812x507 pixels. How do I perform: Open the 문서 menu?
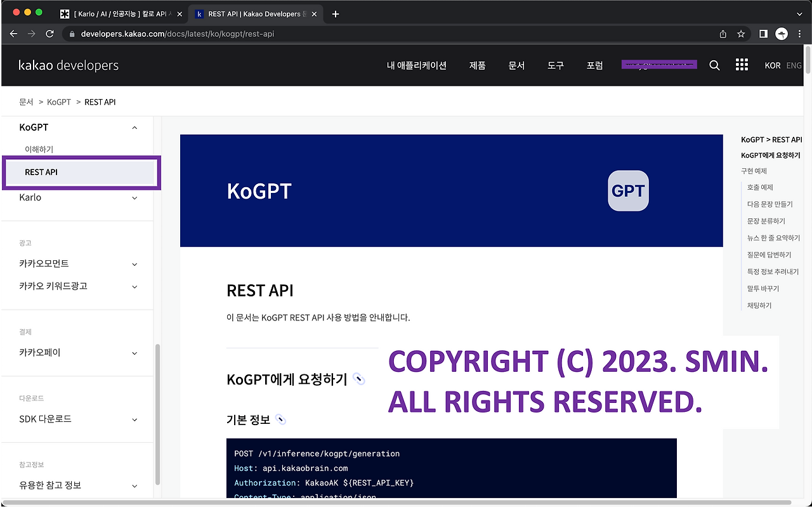[516, 65]
